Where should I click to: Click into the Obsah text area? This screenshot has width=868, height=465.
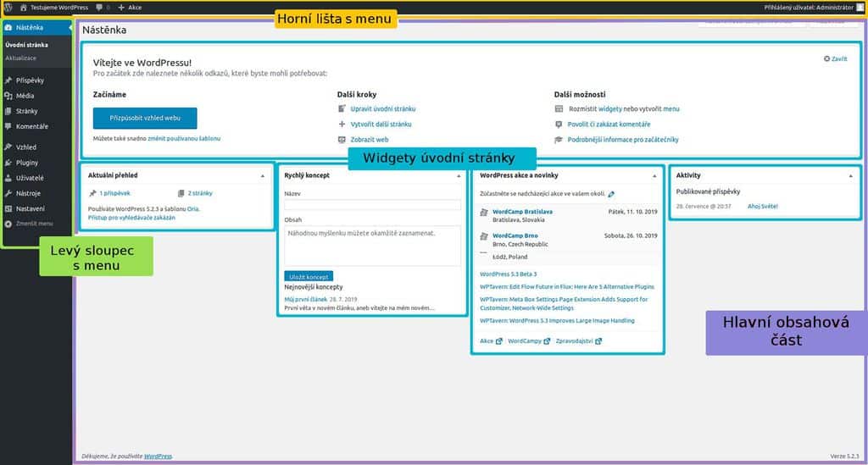click(373, 246)
